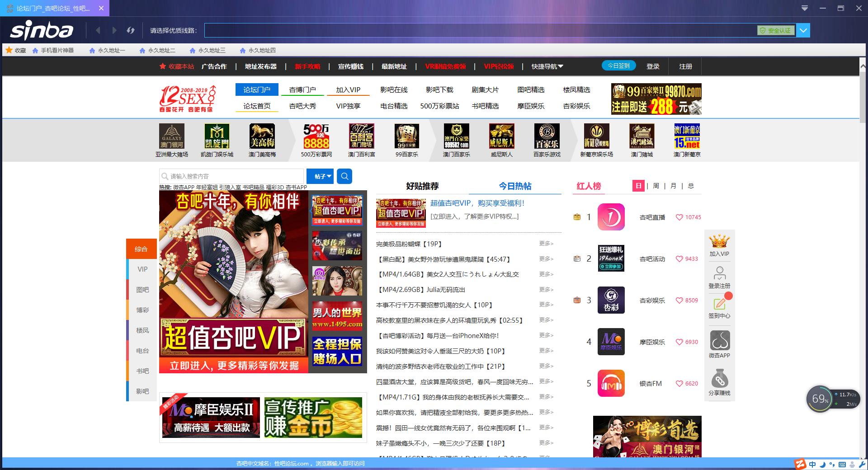Like 杏吧直播 with the heart icon
868x470 pixels.
pyautogui.click(x=679, y=217)
